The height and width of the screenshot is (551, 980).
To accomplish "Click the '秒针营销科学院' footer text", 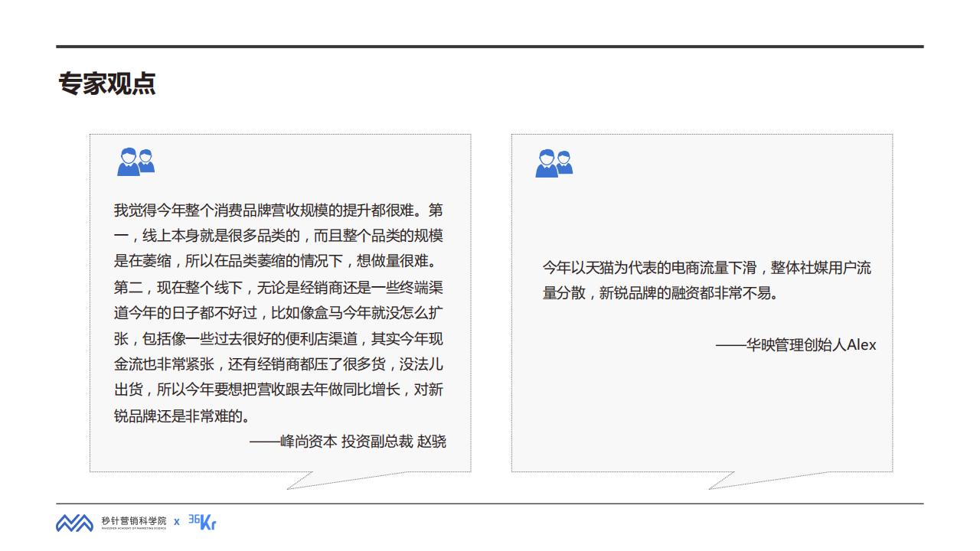I will pos(133,520).
